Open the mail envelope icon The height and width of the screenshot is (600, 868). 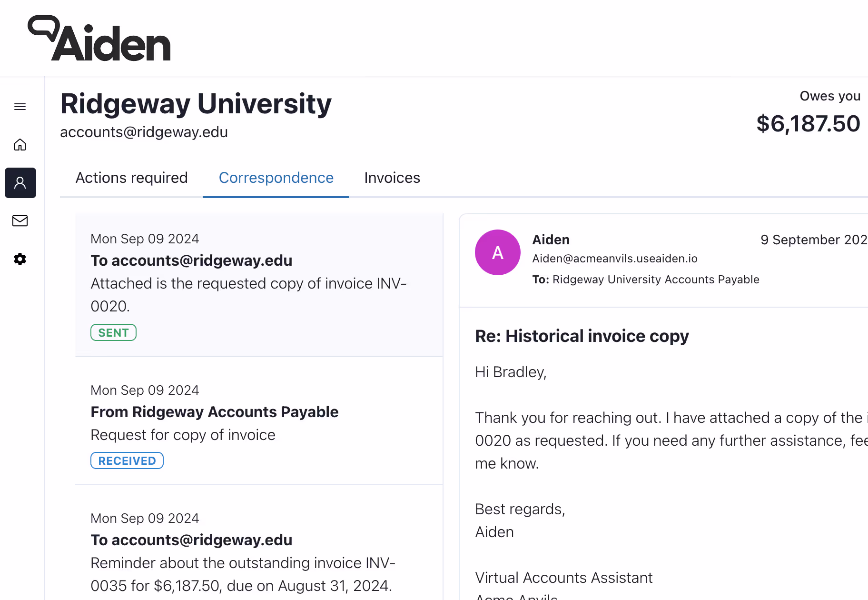[x=20, y=221]
